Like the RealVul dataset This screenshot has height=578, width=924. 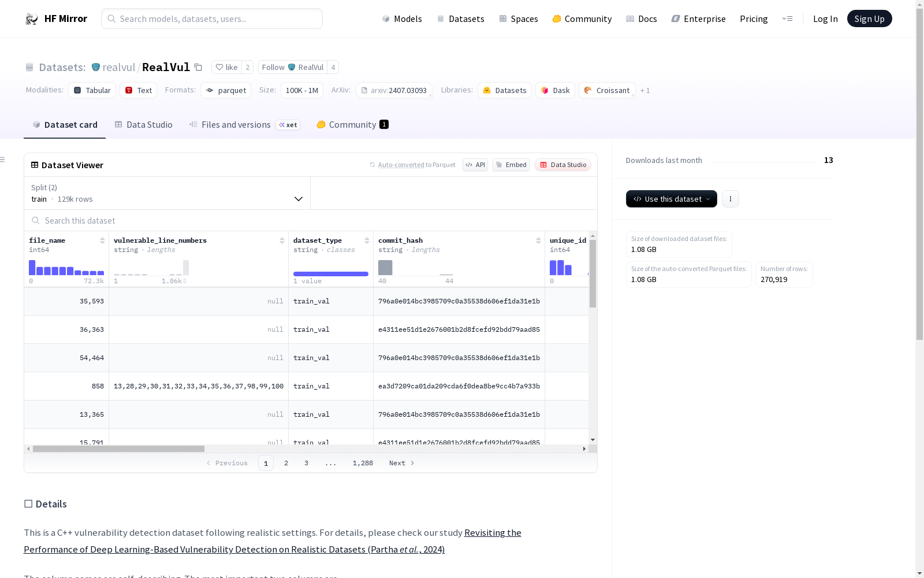tap(226, 67)
